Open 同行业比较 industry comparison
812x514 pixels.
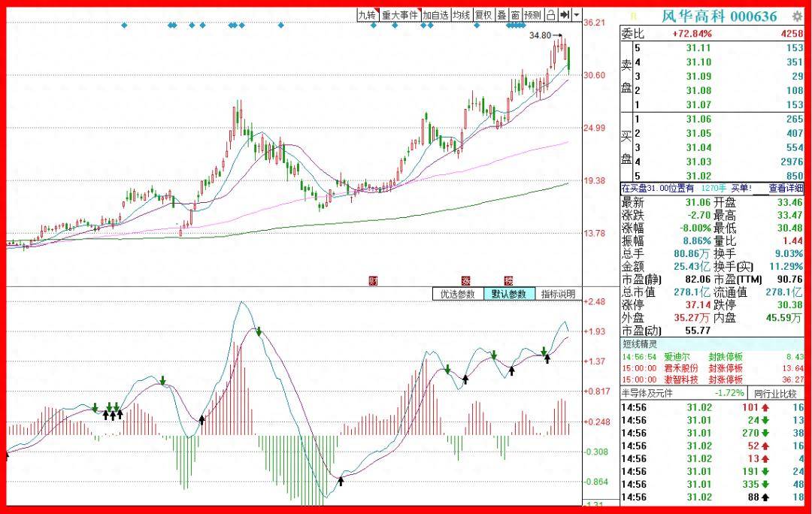[x=775, y=394]
